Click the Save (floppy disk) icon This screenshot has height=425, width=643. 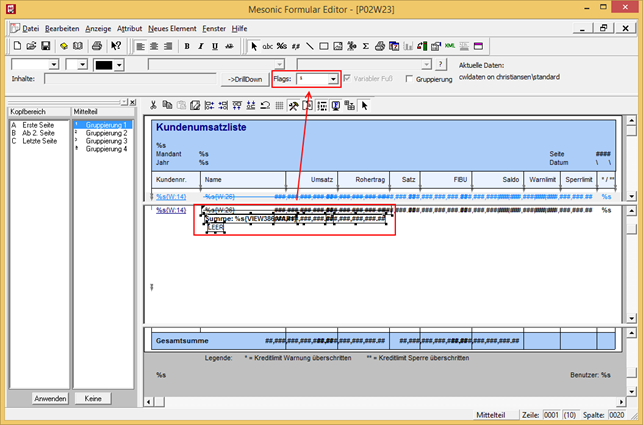(x=46, y=46)
